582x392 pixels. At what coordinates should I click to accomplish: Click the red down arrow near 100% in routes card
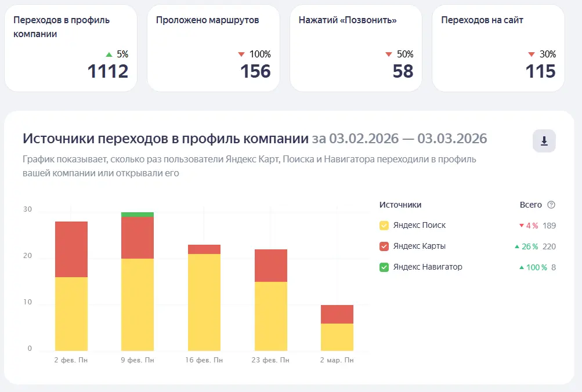point(241,55)
